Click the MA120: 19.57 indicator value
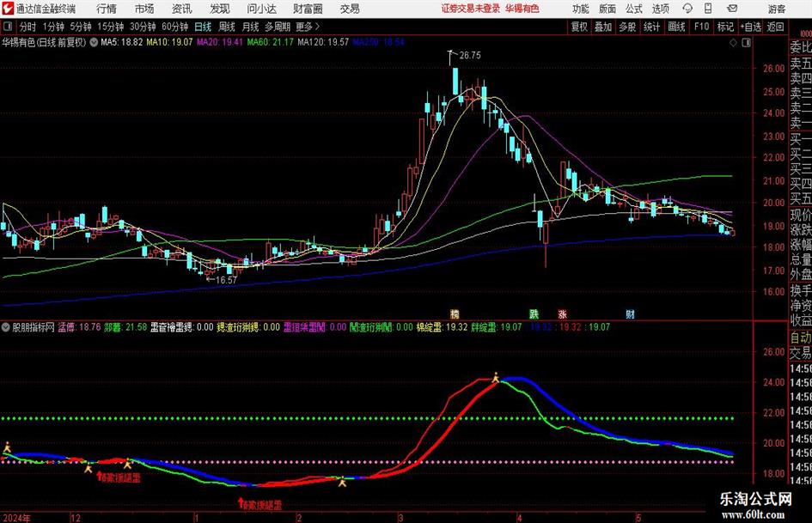Screen dimensions: 812x523 (322, 42)
